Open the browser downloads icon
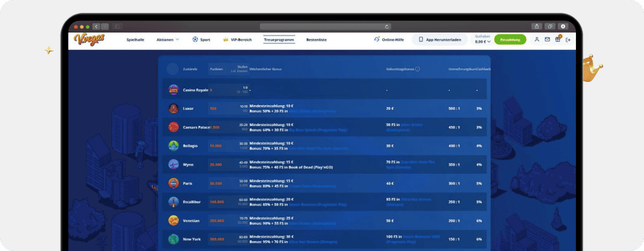This screenshot has height=251, width=644. tap(563, 26)
